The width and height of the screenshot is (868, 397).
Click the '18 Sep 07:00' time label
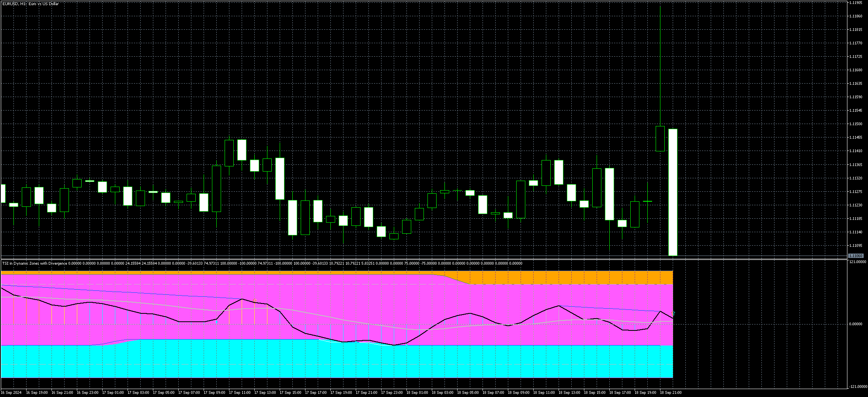point(493,393)
